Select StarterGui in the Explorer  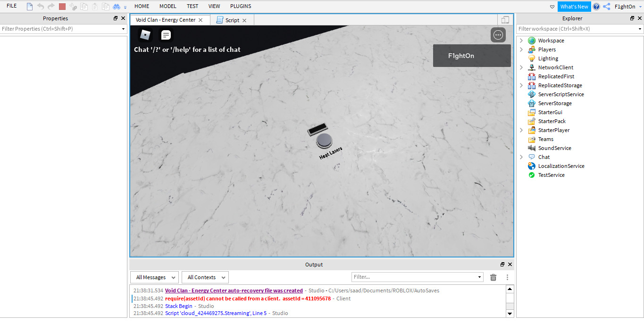pos(550,112)
